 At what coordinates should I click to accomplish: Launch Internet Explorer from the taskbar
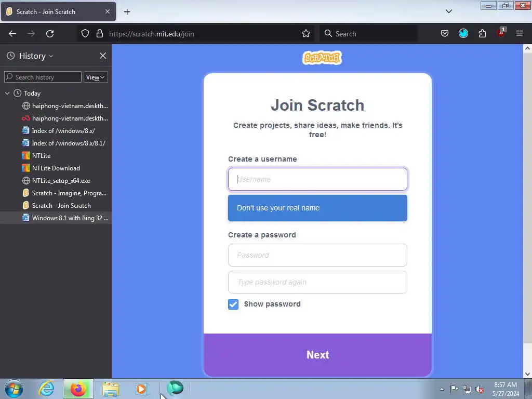(46, 389)
